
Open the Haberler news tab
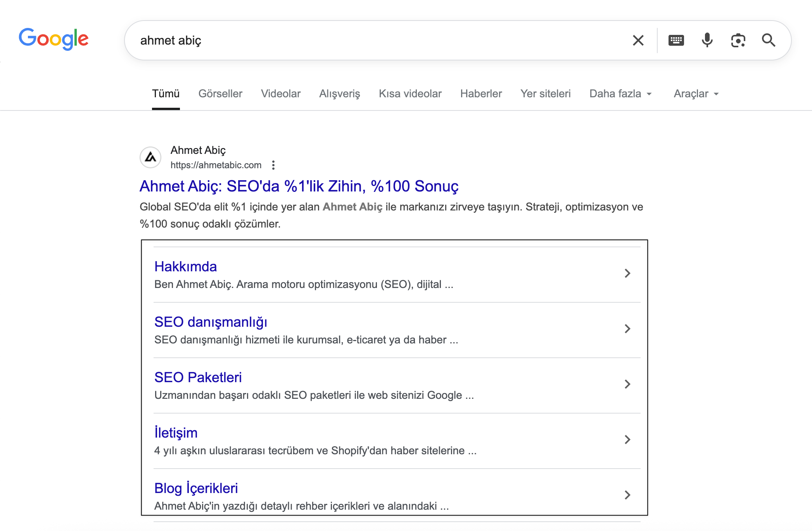(x=481, y=94)
